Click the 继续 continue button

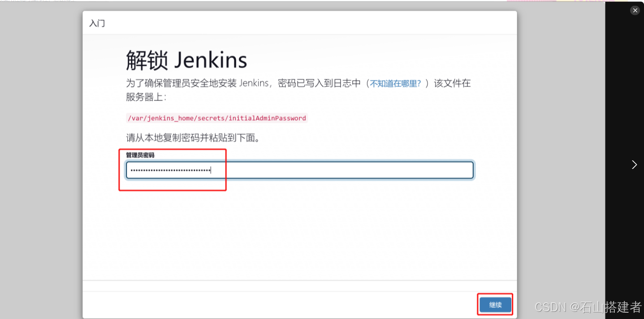(x=495, y=305)
